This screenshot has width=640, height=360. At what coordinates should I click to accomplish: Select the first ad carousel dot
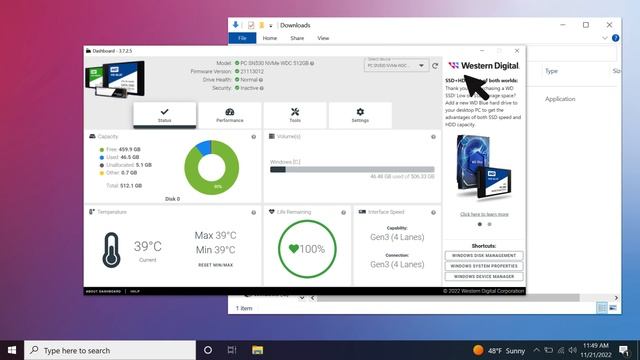(480, 224)
